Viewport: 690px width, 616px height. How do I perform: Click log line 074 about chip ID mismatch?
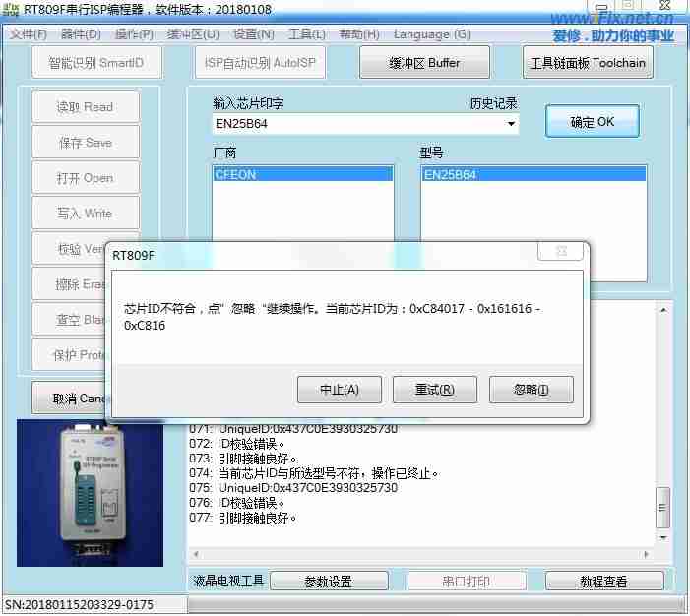(x=314, y=473)
